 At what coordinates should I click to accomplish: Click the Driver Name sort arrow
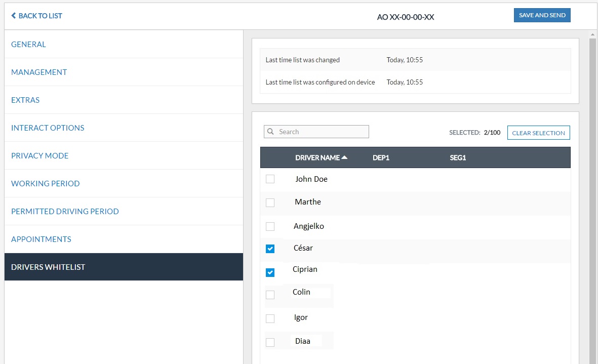click(345, 157)
